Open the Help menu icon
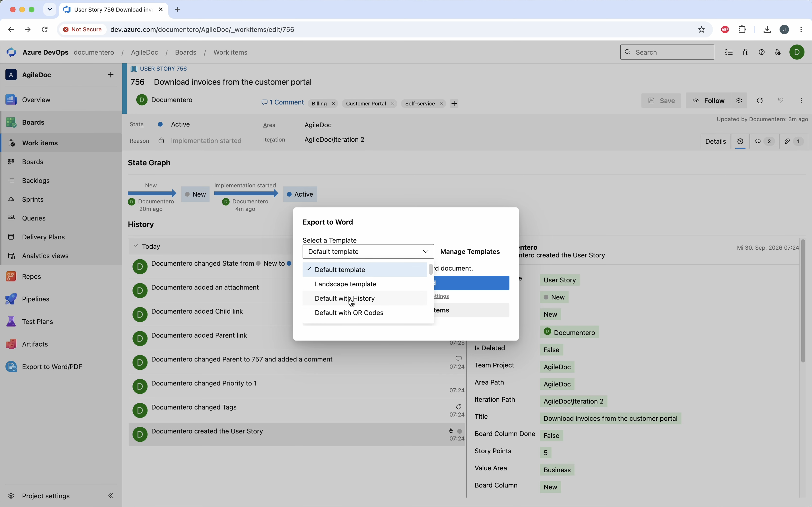Screen dimensions: 812x507 coord(762,52)
